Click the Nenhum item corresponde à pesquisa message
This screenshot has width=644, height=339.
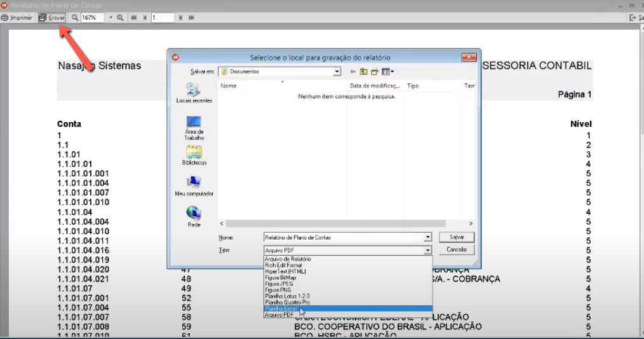[347, 96]
